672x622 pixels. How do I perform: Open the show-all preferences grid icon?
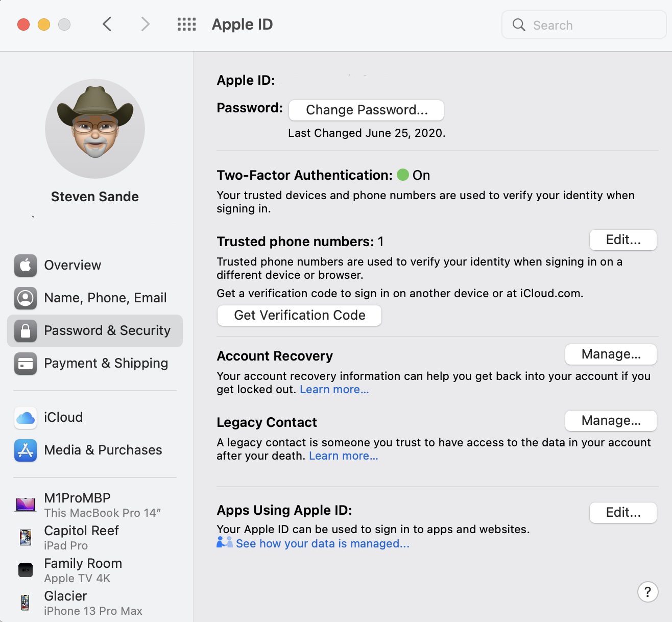(186, 24)
